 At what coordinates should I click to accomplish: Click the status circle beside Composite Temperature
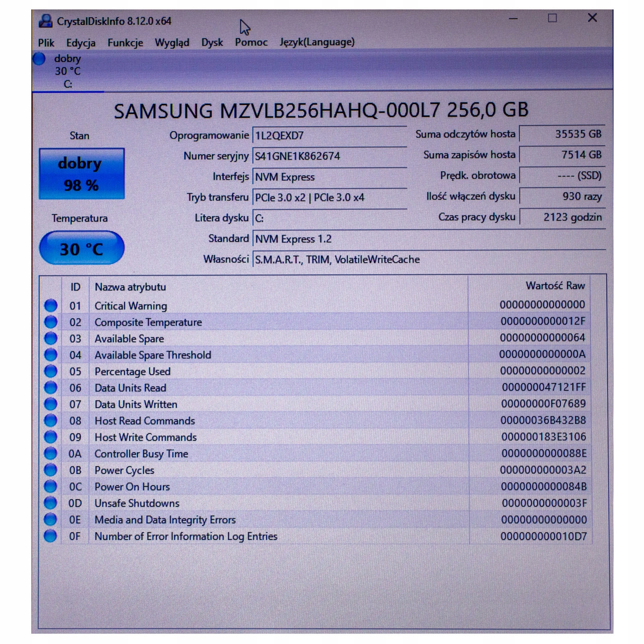point(50,322)
